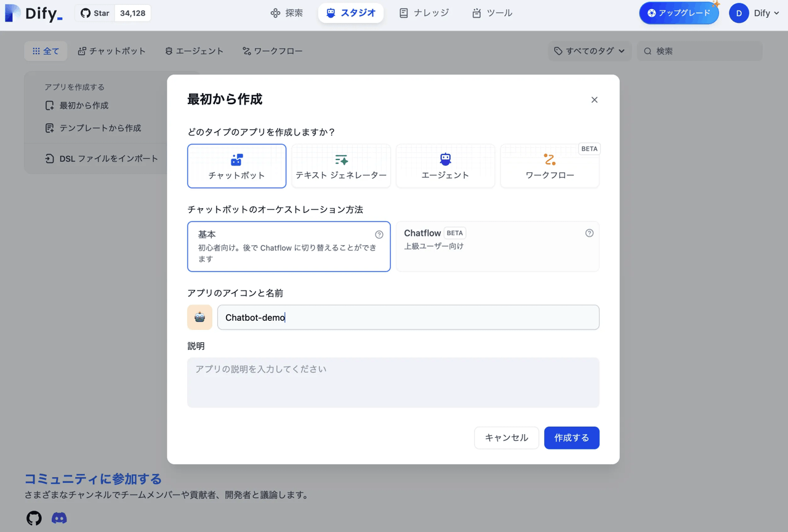Click the アップグレード button
This screenshot has width=788, height=532.
[678, 13]
